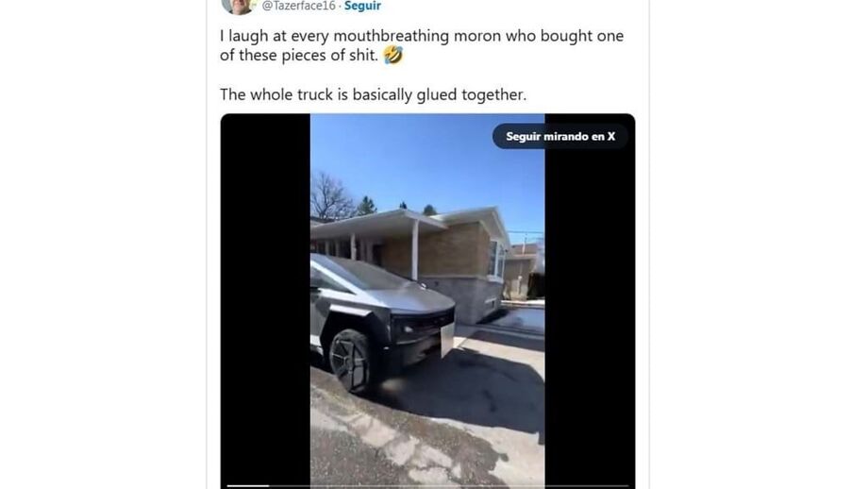The width and height of the screenshot is (868, 489).
Task: Click the 'Seguir mirando en X' button
Action: coord(560,136)
